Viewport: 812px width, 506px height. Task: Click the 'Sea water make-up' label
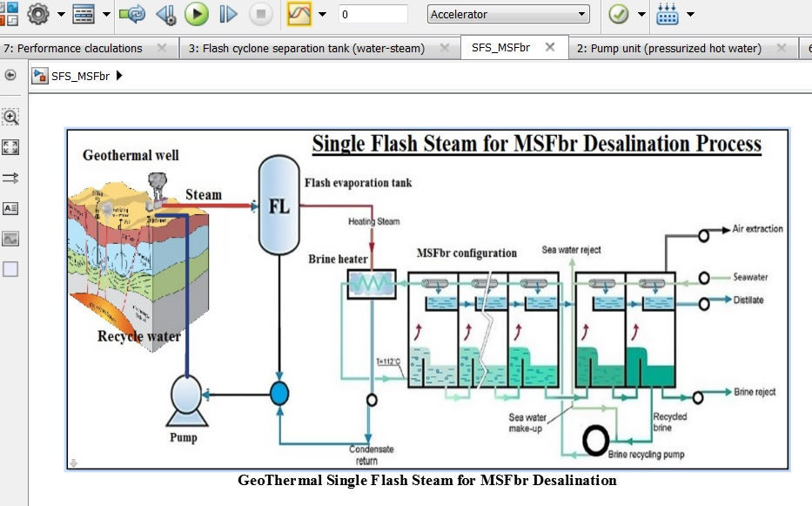pyautogui.click(x=527, y=422)
